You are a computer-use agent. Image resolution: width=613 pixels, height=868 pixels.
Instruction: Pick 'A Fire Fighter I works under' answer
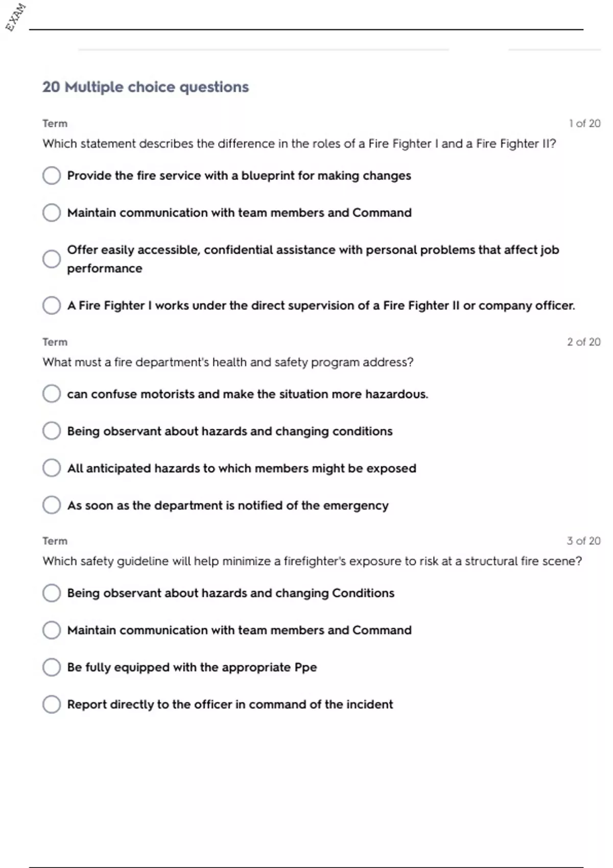[x=52, y=305]
